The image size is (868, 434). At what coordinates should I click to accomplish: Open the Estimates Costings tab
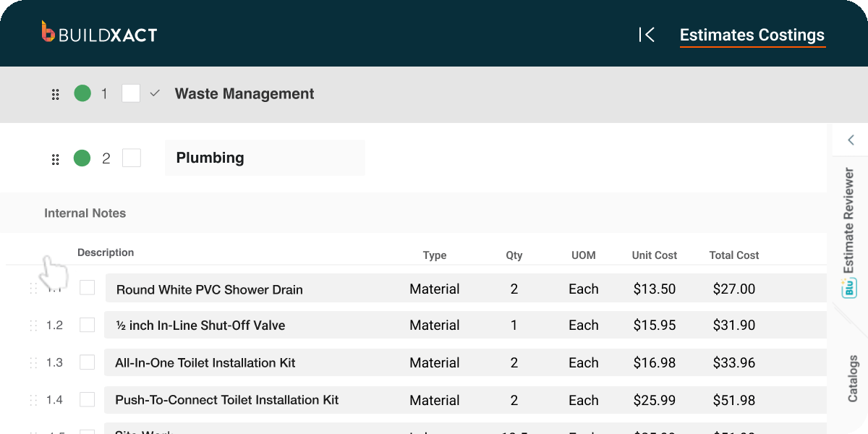click(752, 35)
